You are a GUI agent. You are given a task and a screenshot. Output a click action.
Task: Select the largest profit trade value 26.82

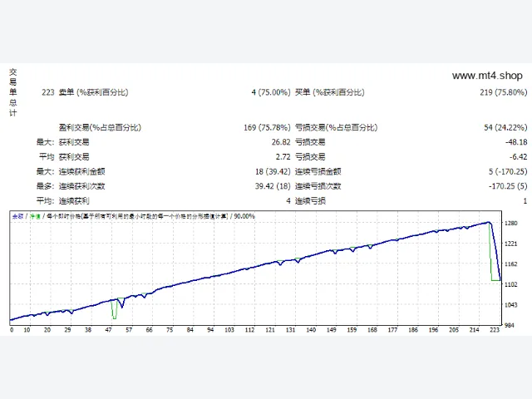tap(281, 142)
